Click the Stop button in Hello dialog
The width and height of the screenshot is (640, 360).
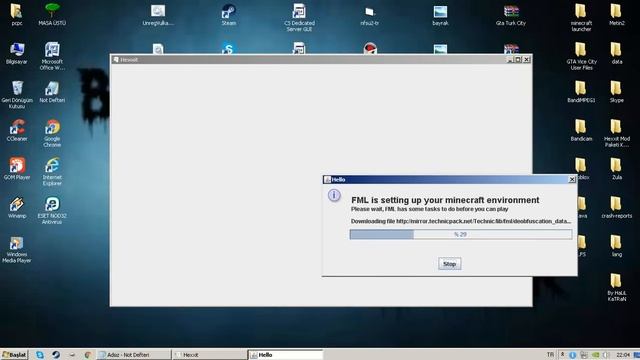click(449, 264)
